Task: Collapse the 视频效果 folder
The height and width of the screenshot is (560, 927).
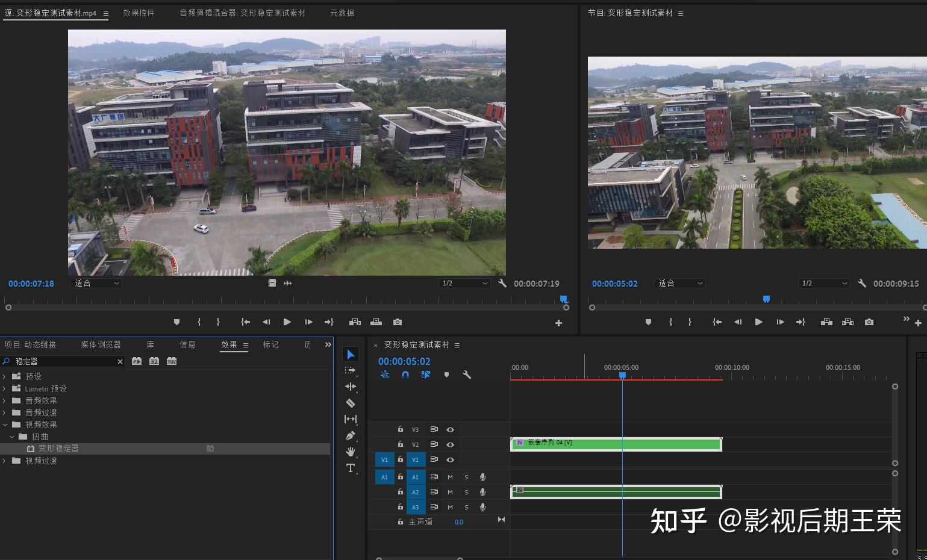Action: point(4,425)
